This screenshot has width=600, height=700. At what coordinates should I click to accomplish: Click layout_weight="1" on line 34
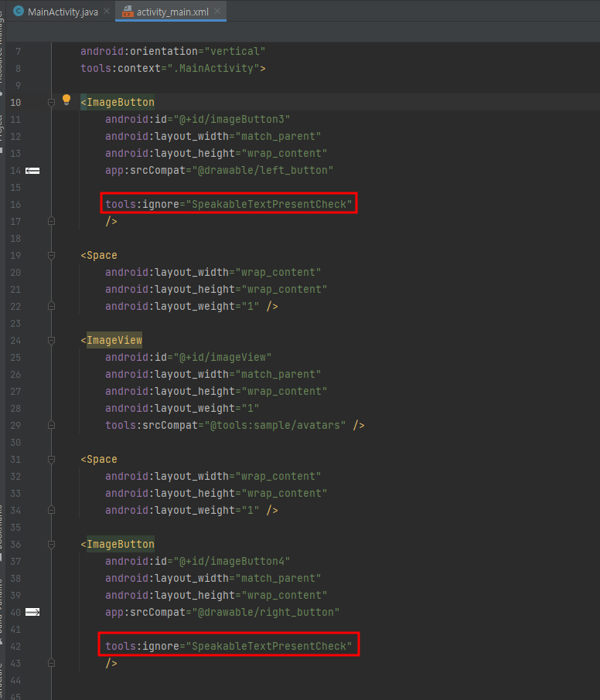coord(182,510)
